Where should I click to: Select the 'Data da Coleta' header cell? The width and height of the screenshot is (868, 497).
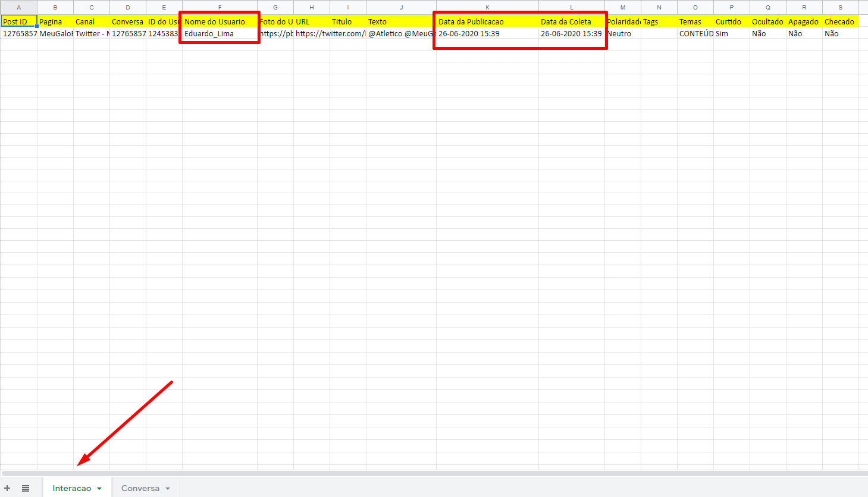click(x=572, y=21)
